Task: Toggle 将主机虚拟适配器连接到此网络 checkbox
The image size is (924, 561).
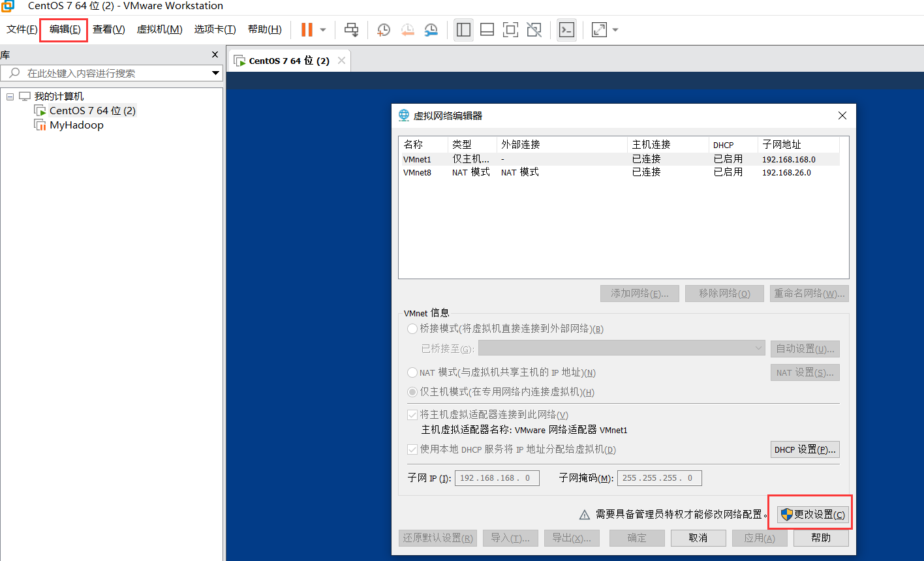Action: (412, 414)
